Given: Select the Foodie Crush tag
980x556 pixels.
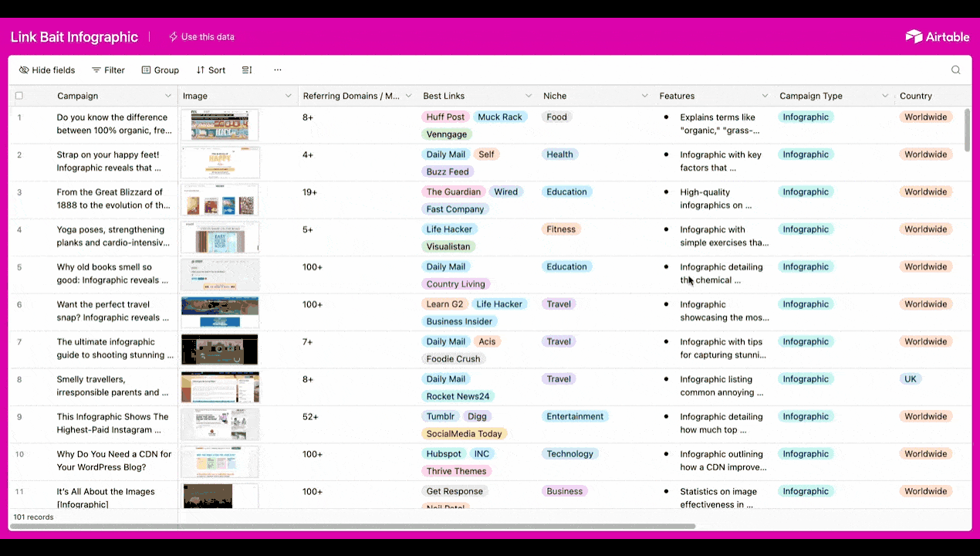Looking at the screenshot, I should (454, 359).
